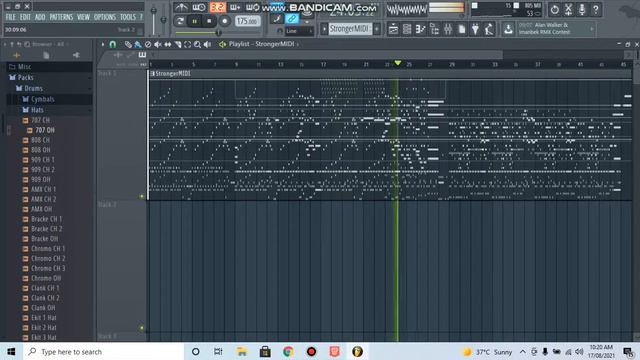Image resolution: width=640 pixels, height=360 pixels.
Task: Open the Playlist view from toolbar
Action: point(393,29)
